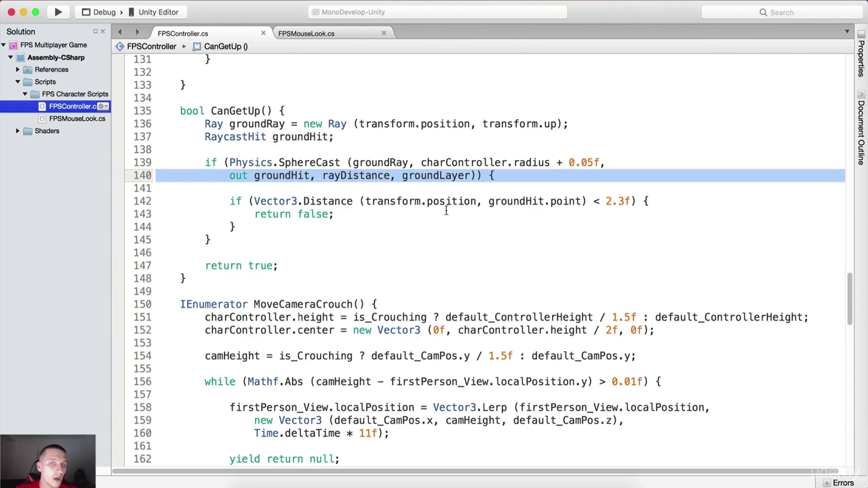Click 'groundLayer' on highlighted line 140
868x488 pixels.
coord(435,176)
